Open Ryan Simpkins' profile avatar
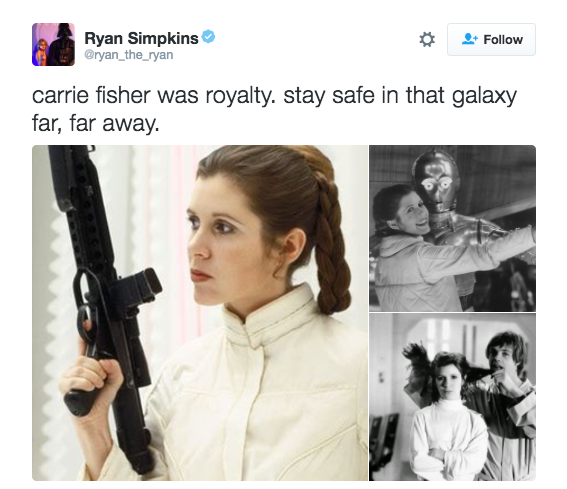Viewport: 567px width, 489px height. [x=54, y=44]
